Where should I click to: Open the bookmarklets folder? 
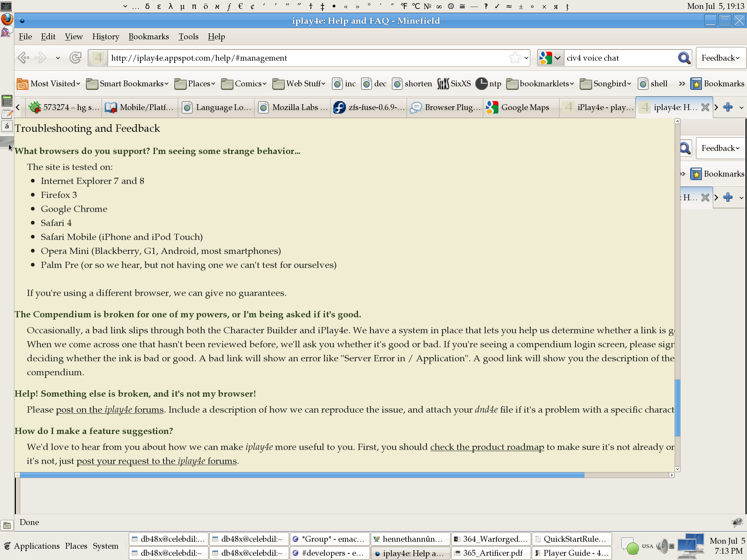pyautogui.click(x=540, y=84)
